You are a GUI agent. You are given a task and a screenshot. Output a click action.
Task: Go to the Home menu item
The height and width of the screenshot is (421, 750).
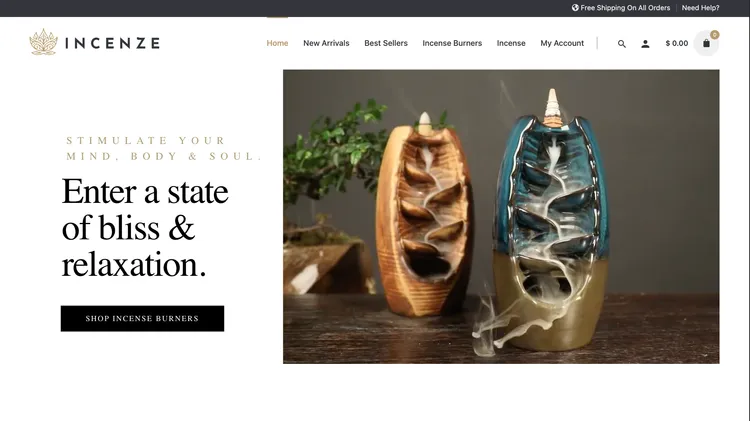click(277, 43)
